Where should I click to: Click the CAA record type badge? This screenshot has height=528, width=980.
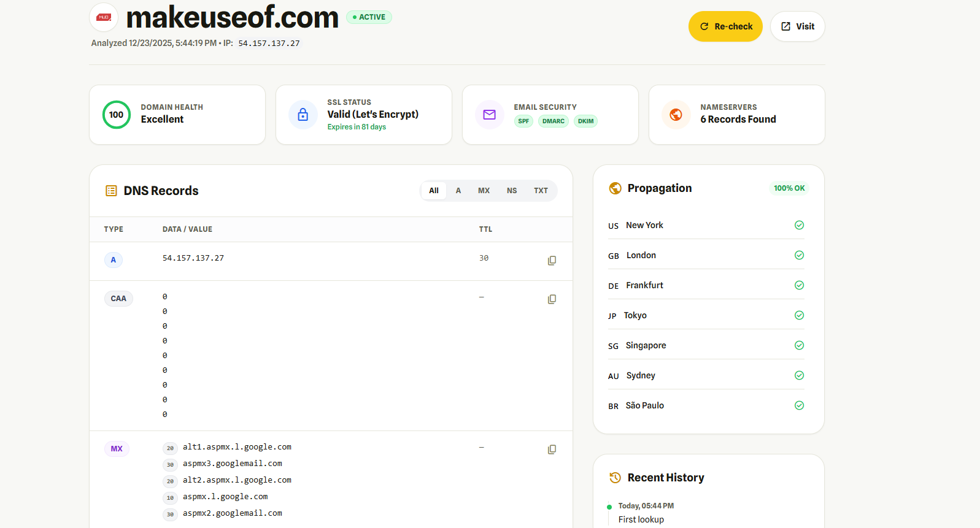(118, 299)
